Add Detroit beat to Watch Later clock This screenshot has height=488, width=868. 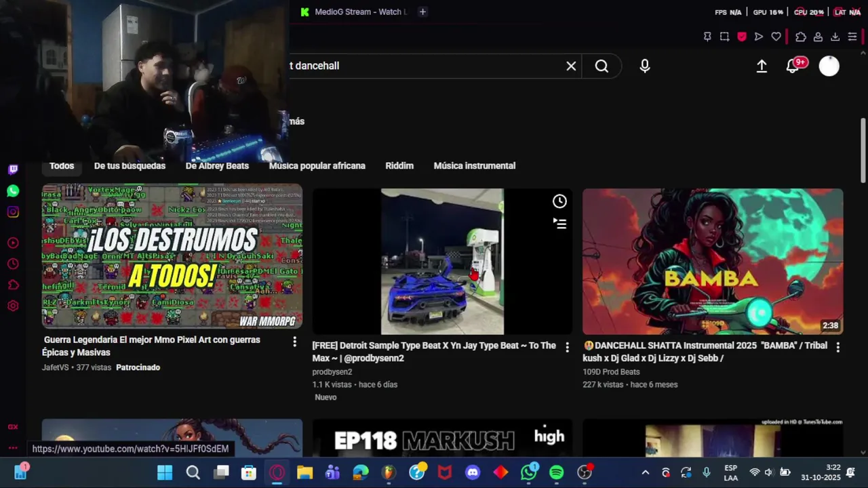[x=559, y=201]
